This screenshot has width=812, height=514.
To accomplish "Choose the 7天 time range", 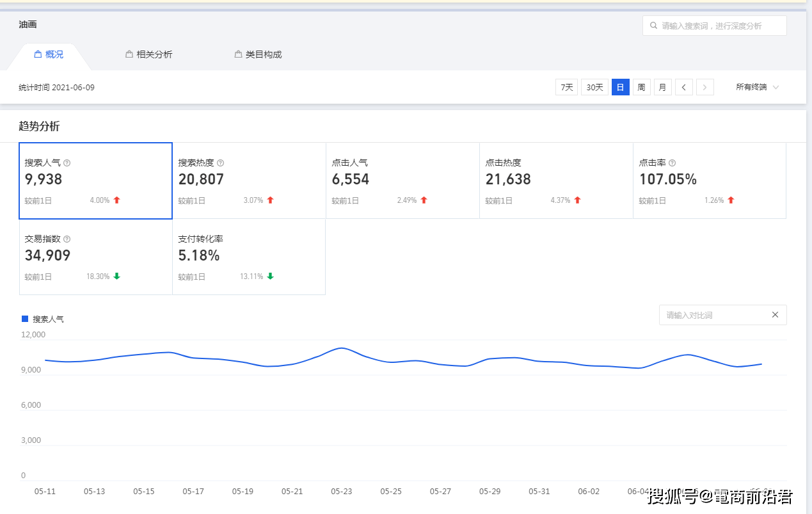I will pos(566,87).
